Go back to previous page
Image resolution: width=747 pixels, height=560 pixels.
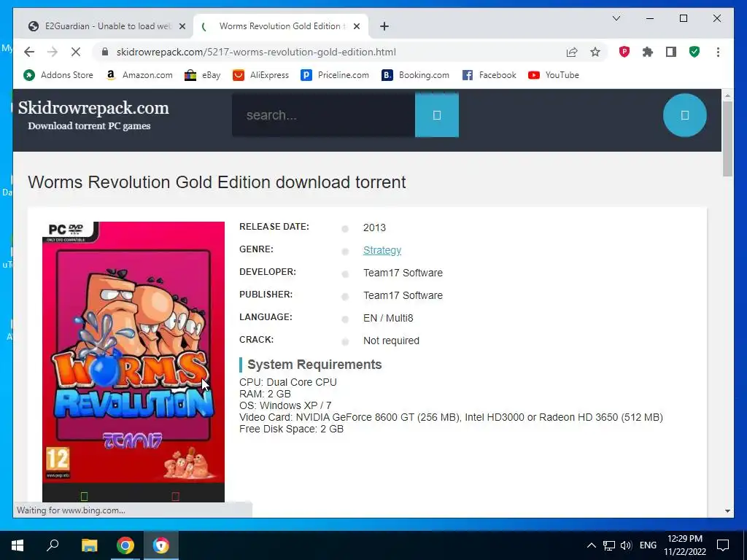point(29,52)
